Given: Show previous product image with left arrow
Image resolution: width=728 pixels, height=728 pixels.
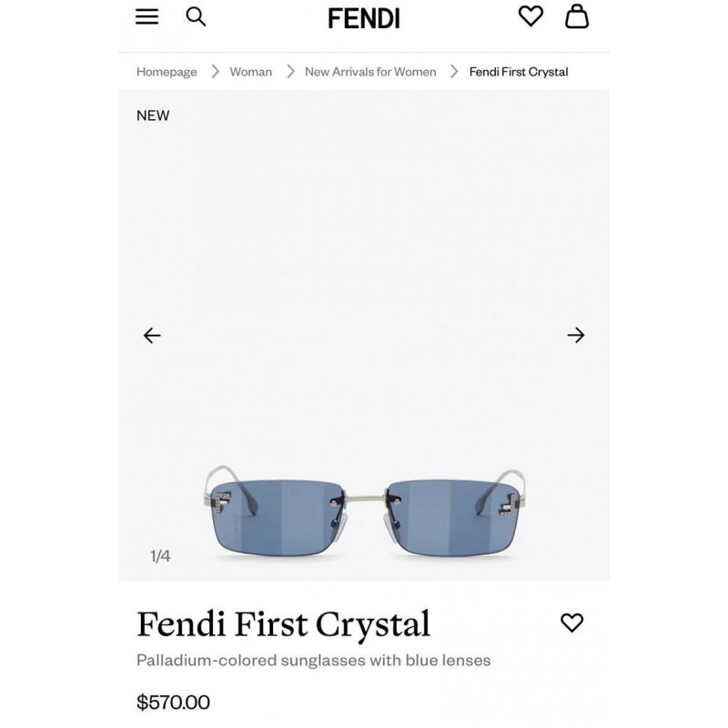Looking at the screenshot, I should (152, 335).
